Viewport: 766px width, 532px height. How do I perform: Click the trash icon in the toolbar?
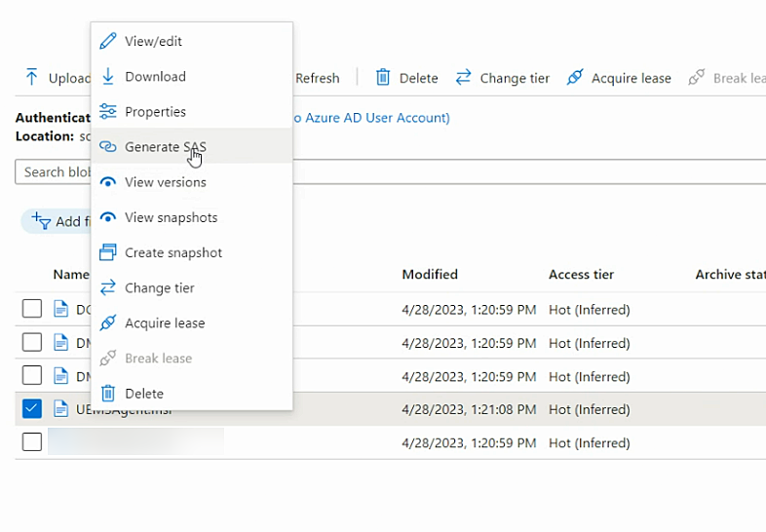click(383, 78)
